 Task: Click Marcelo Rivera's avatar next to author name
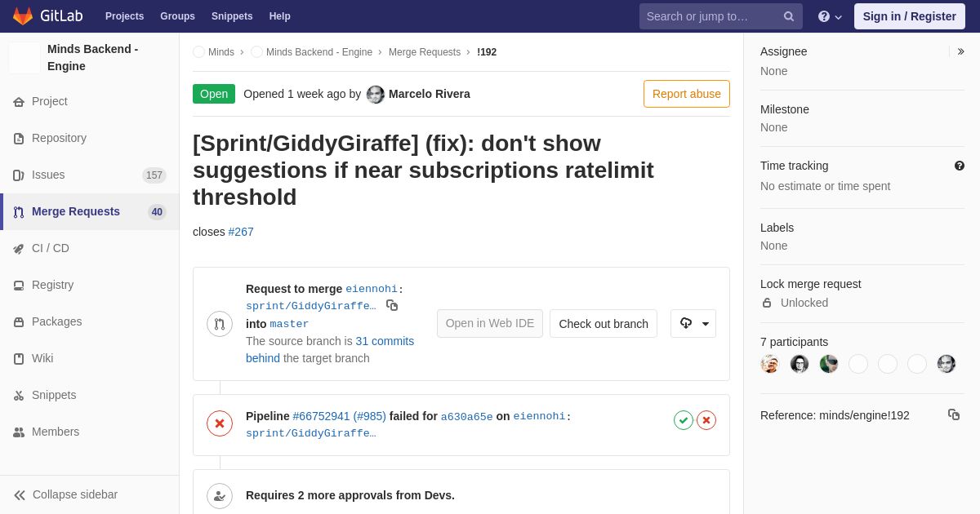(x=376, y=94)
